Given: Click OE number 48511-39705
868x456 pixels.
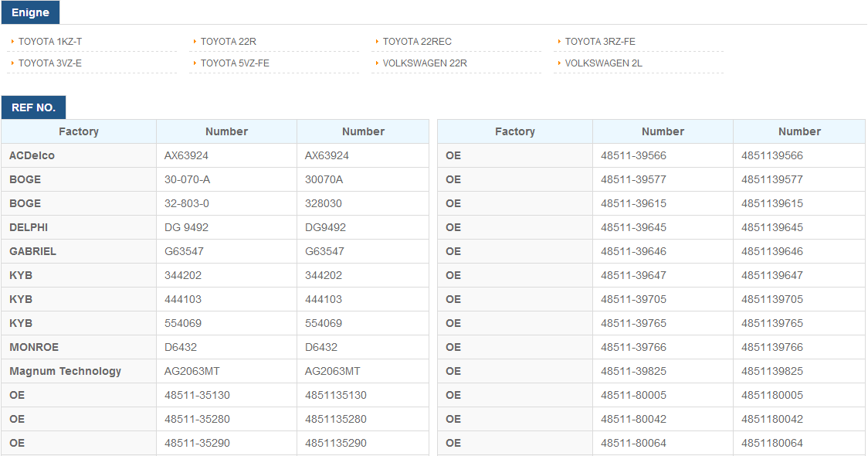Looking at the screenshot, I should click(x=663, y=299).
